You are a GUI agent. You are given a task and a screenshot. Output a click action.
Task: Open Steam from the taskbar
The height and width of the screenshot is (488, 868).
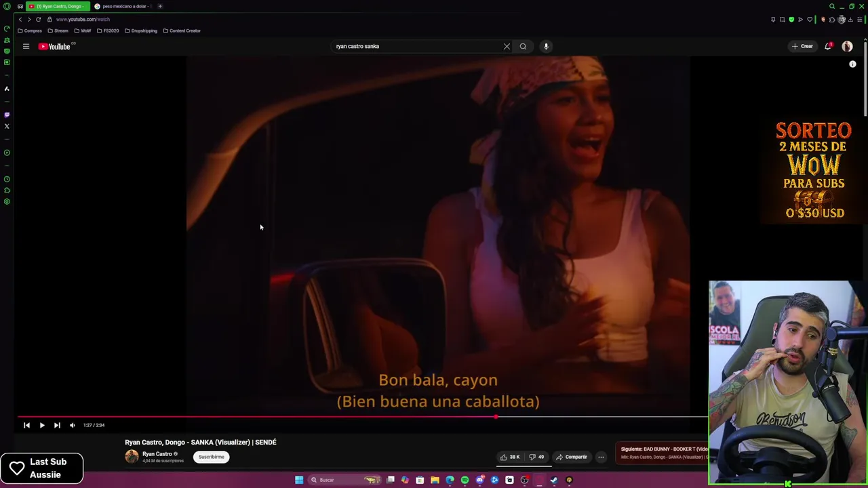point(554,480)
